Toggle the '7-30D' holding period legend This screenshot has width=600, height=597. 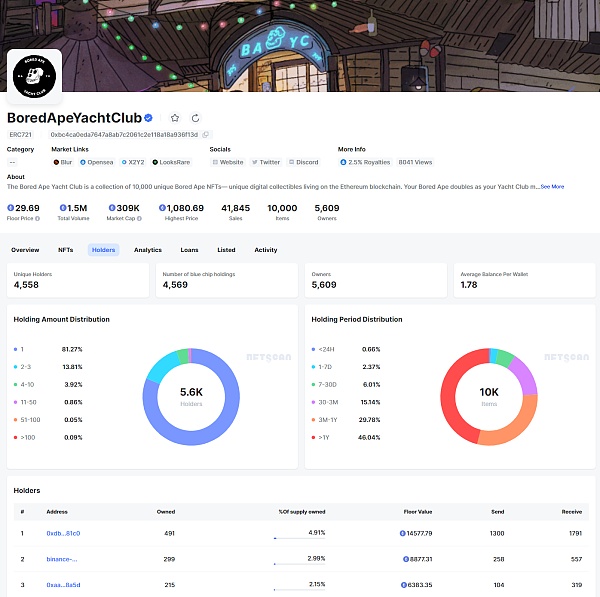pos(346,385)
